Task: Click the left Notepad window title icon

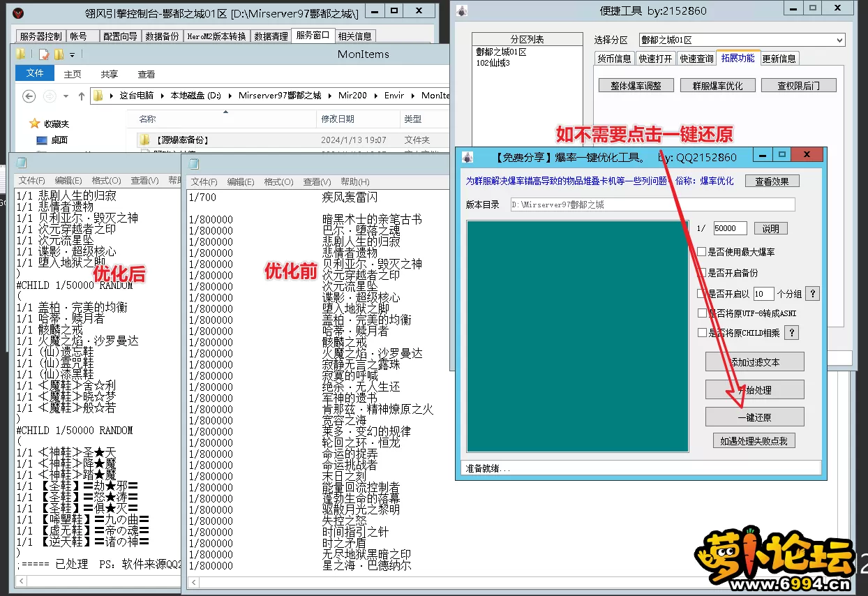Action: tap(20, 163)
